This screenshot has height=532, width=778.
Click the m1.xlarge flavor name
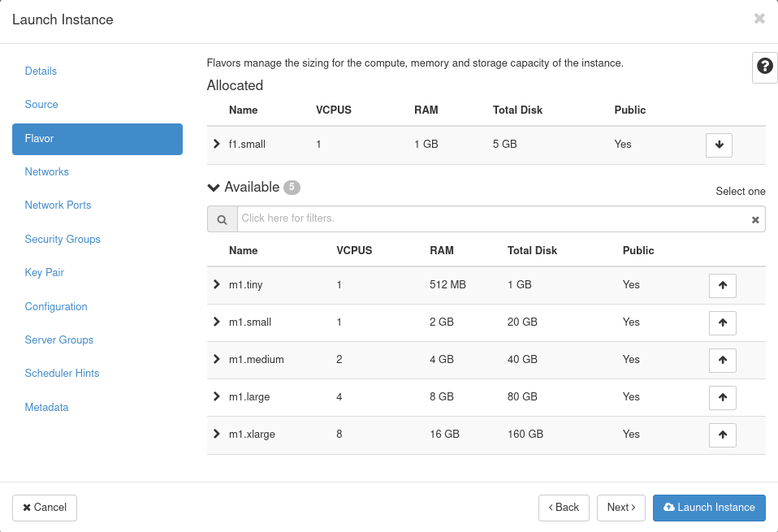pyautogui.click(x=252, y=435)
